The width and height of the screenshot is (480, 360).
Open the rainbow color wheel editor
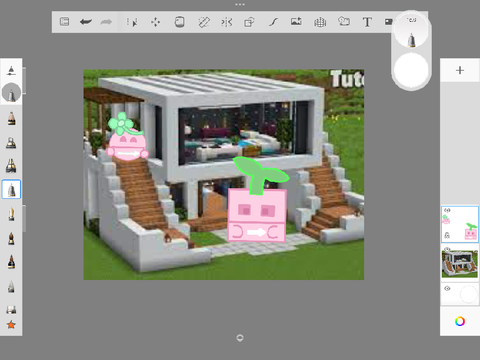[x=460, y=321]
